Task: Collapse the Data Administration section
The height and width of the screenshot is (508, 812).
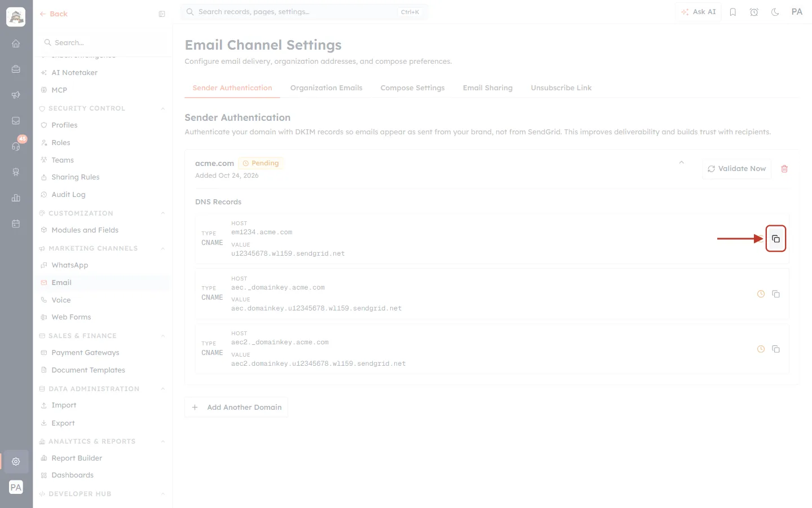Action: 163,389
